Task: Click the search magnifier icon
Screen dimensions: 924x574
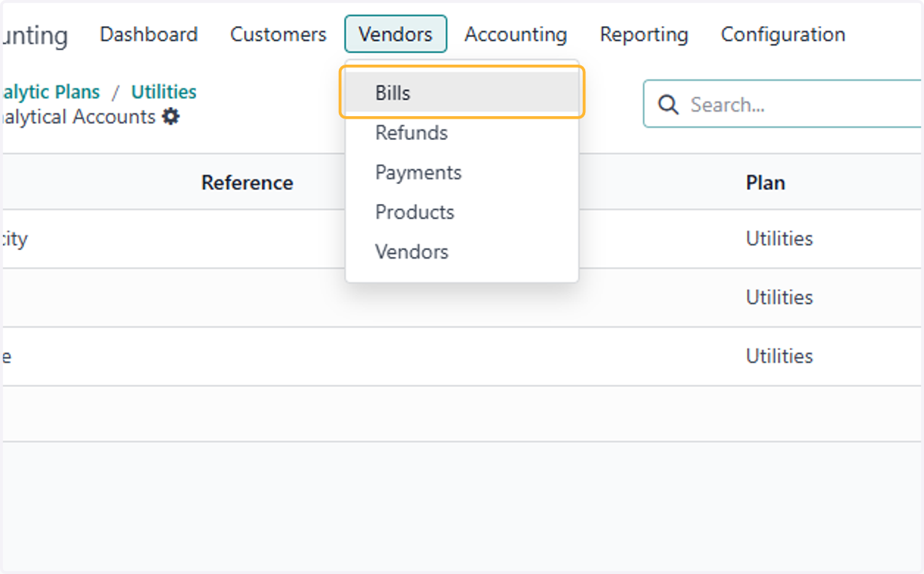Action: pos(668,105)
